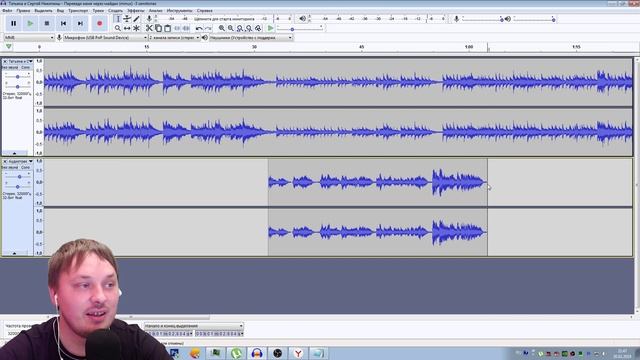Open the Наушники playback device dropdown
Viewport: 640px width, 360px height.
(x=251, y=38)
